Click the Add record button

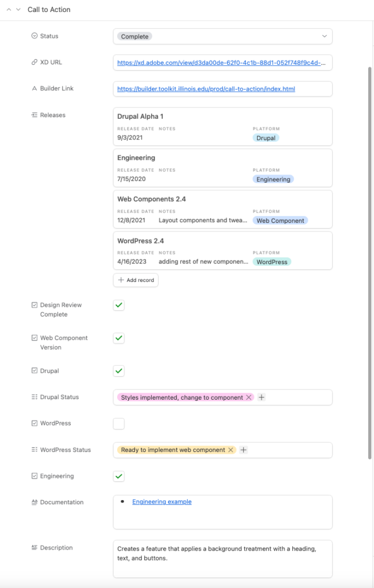tap(136, 280)
